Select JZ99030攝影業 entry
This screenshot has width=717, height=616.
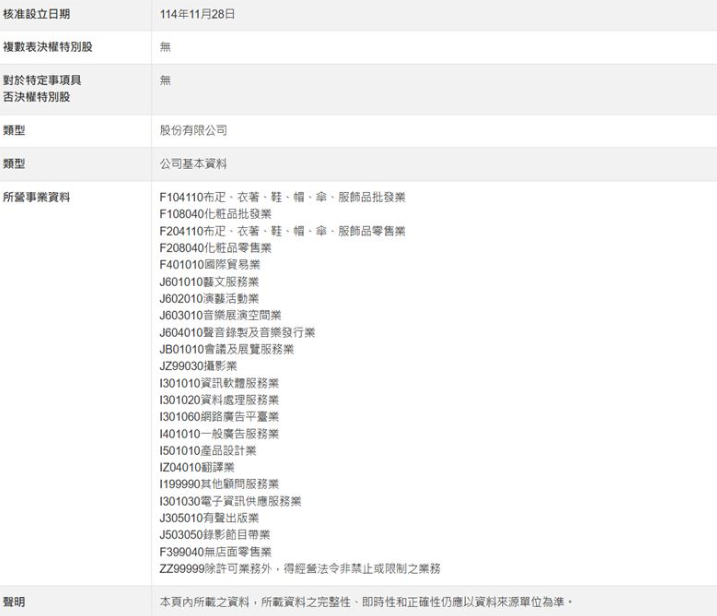[x=198, y=366]
